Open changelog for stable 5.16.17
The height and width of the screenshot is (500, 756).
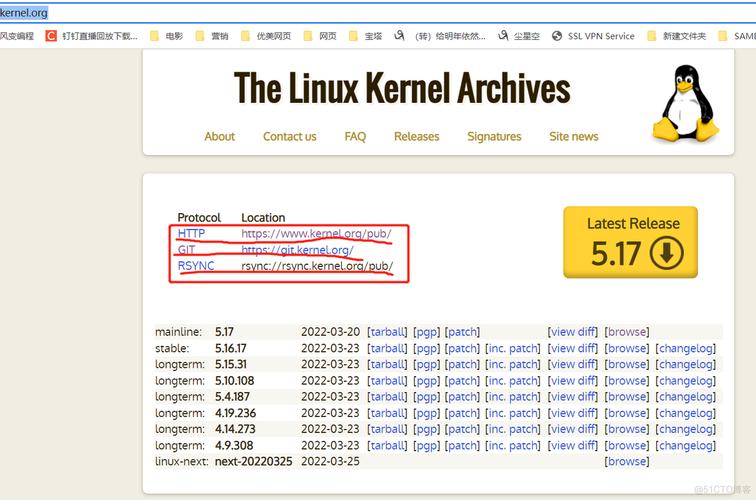click(686, 348)
